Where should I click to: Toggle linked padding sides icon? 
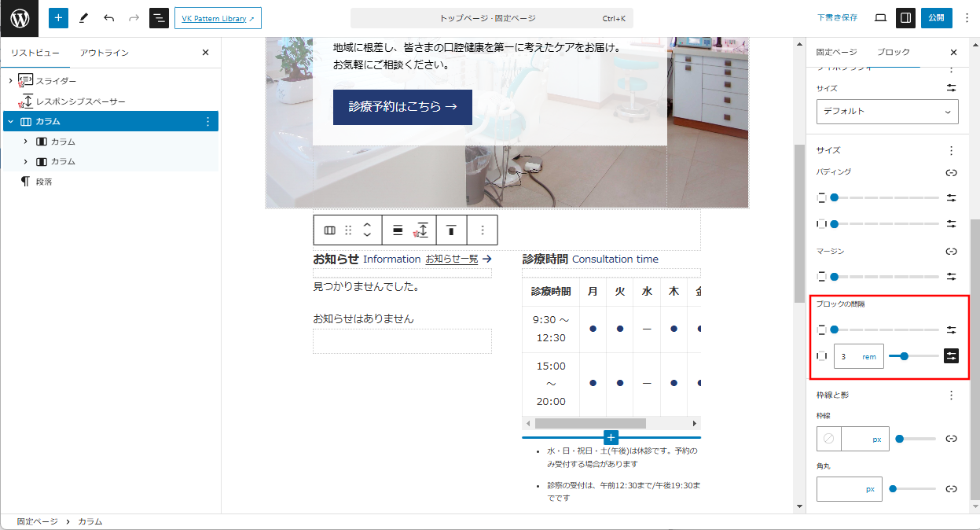point(951,173)
